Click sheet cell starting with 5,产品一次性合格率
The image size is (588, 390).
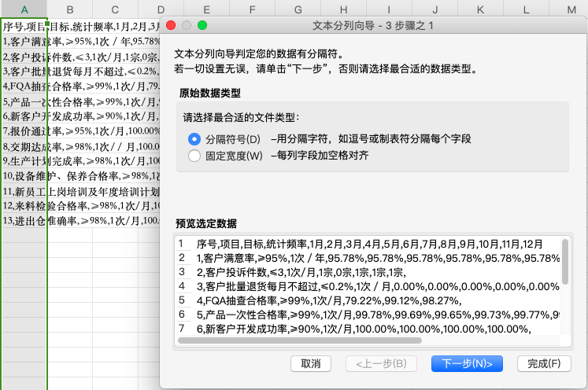(x=24, y=101)
